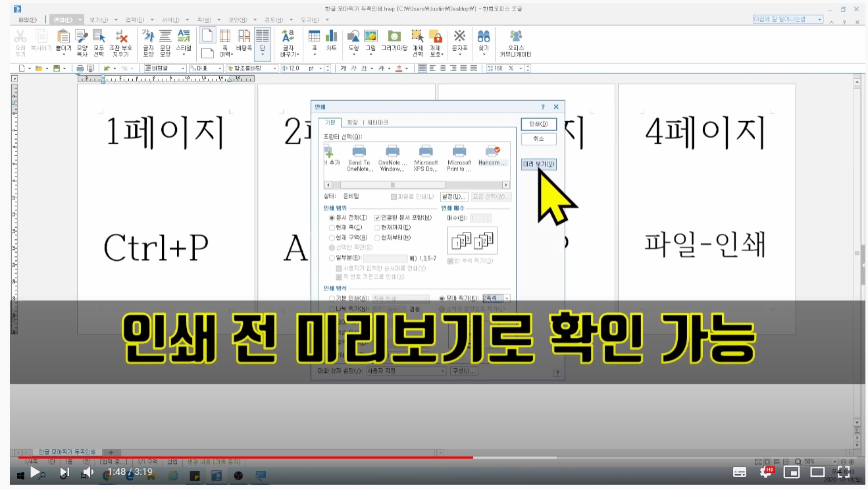Open the 서식 (Format) menu
The height and width of the screenshot is (490, 868).
tap(171, 20)
